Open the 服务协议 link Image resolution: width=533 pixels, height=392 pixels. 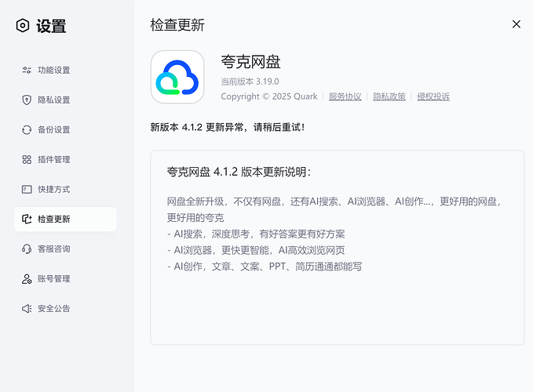(x=345, y=96)
